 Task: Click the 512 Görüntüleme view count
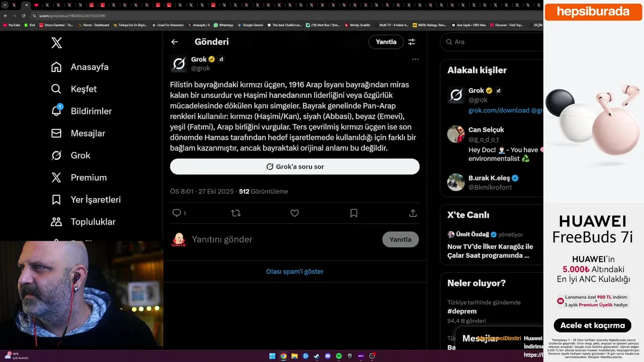click(264, 192)
